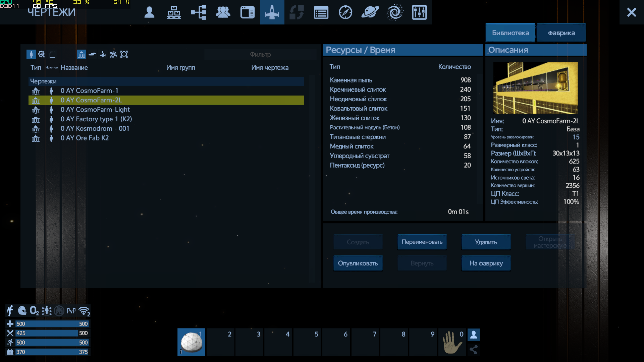This screenshot has height=362, width=644.
Task: Enable the Base type filter icon
Action: click(x=81, y=54)
